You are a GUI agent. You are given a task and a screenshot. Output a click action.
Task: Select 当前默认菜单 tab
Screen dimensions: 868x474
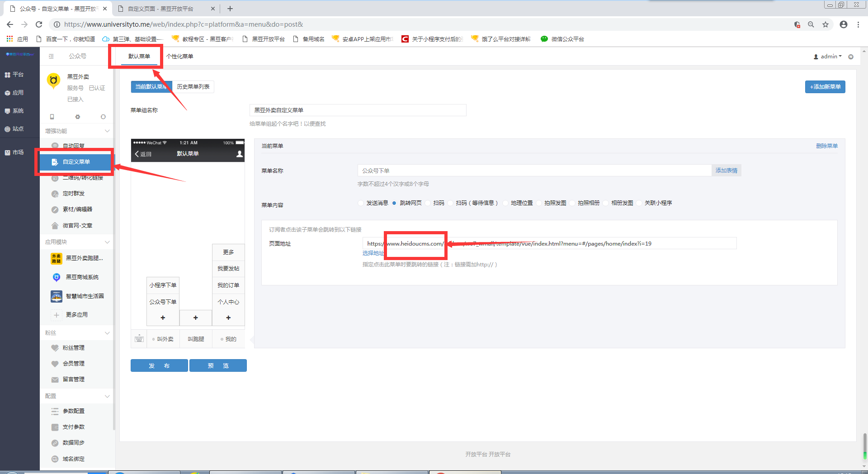point(151,87)
